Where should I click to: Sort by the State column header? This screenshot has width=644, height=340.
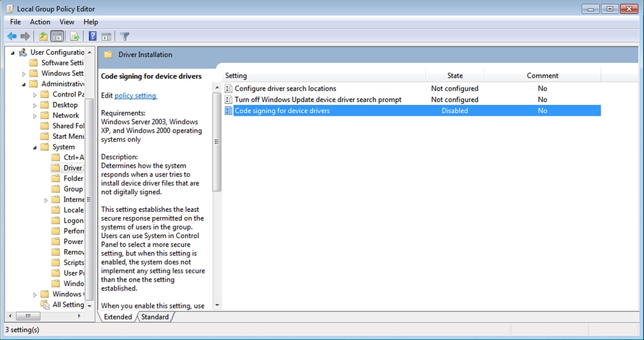pyautogui.click(x=455, y=75)
